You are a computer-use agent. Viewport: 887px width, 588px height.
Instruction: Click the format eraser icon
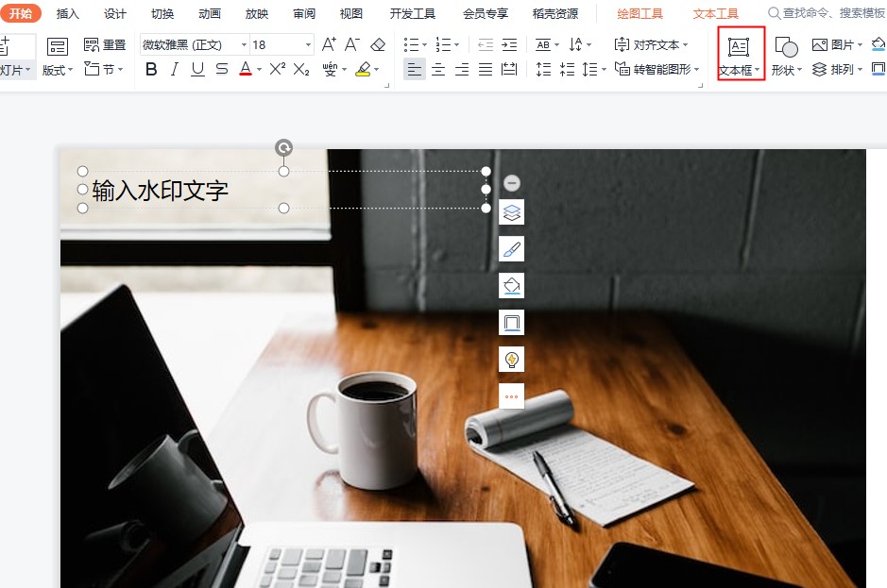[376, 43]
